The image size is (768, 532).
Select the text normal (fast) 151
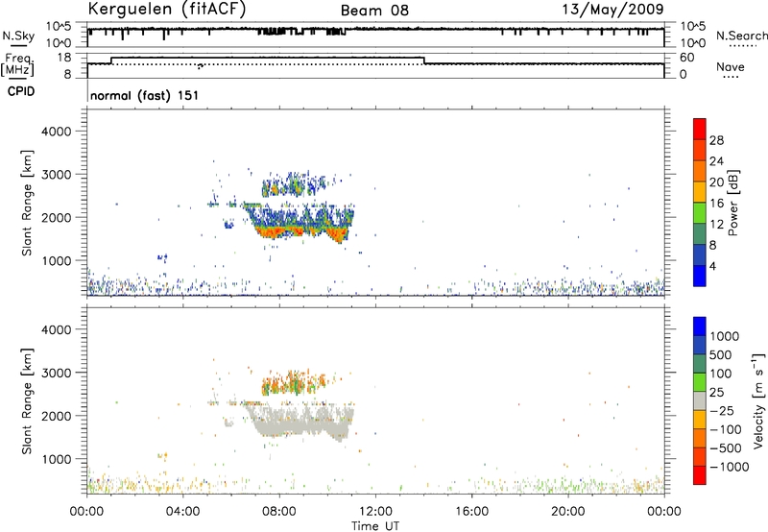(x=145, y=95)
